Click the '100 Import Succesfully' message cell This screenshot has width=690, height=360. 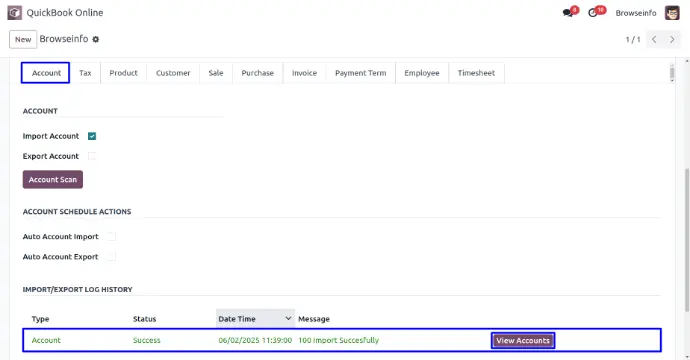(338, 340)
